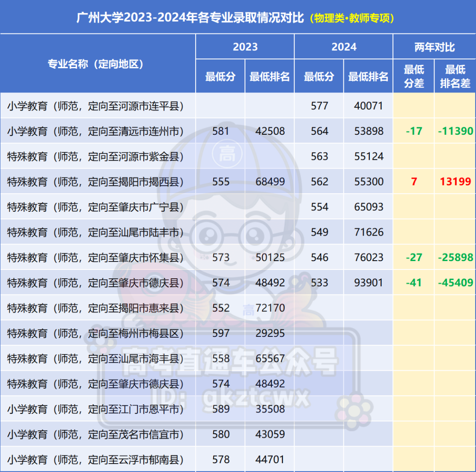Click the 最低排名 header under 2024

point(368,76)
